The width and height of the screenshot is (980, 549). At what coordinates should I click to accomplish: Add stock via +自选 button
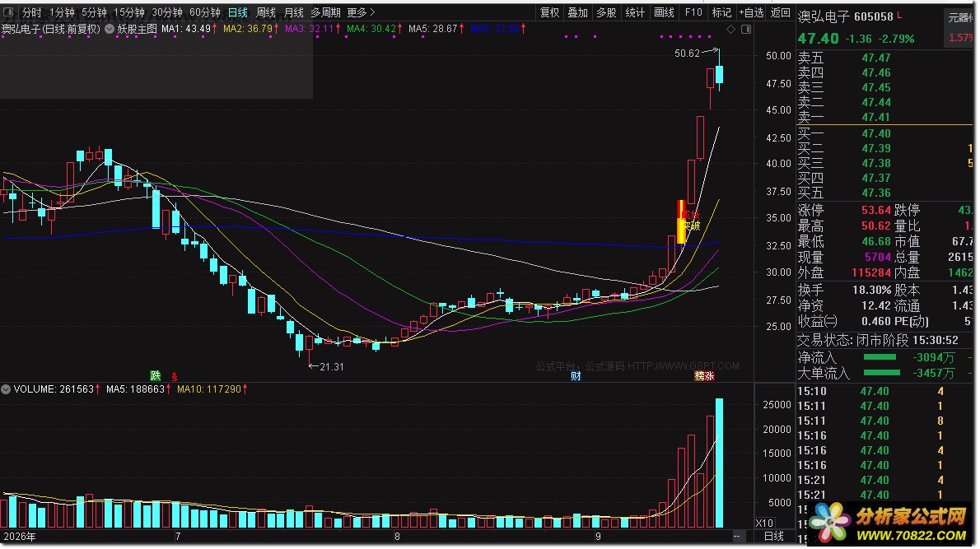[751, 12]
